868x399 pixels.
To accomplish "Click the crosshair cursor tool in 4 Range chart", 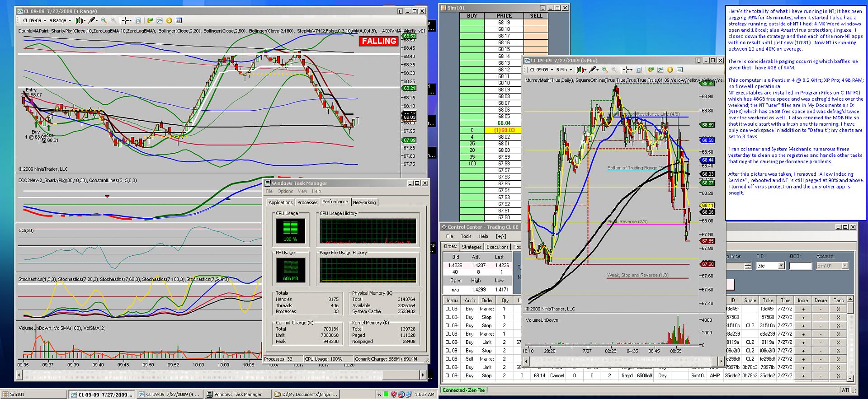I will coord(127,20).
